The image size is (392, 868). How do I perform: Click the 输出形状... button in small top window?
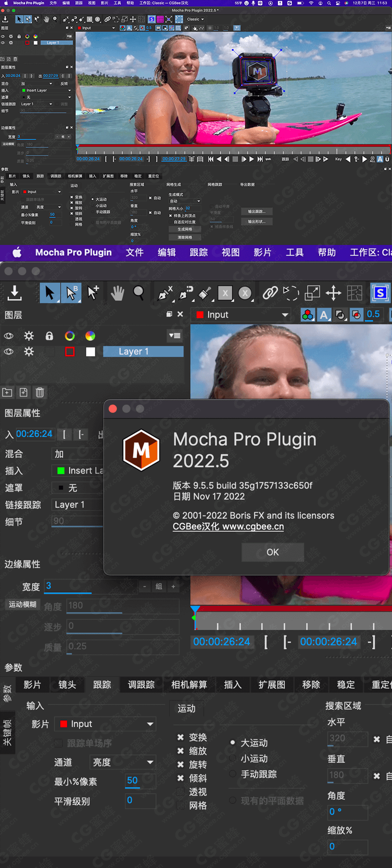click(x=257, y=221)
